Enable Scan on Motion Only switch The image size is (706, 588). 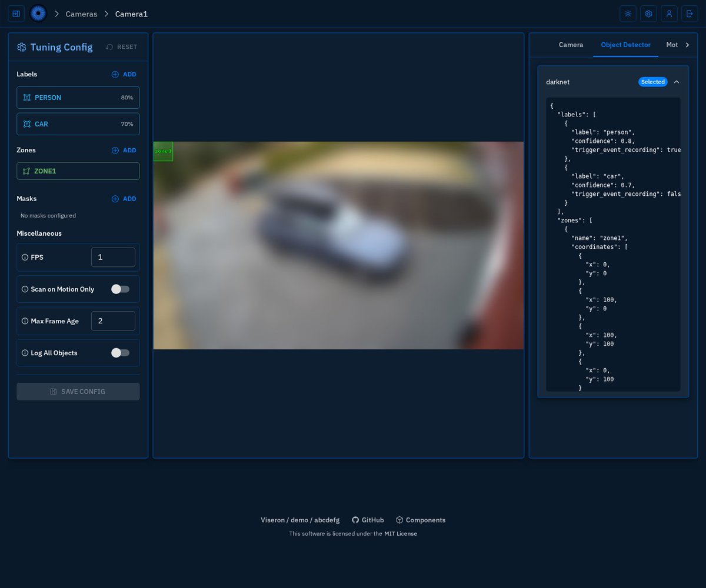tap(120, 289)
